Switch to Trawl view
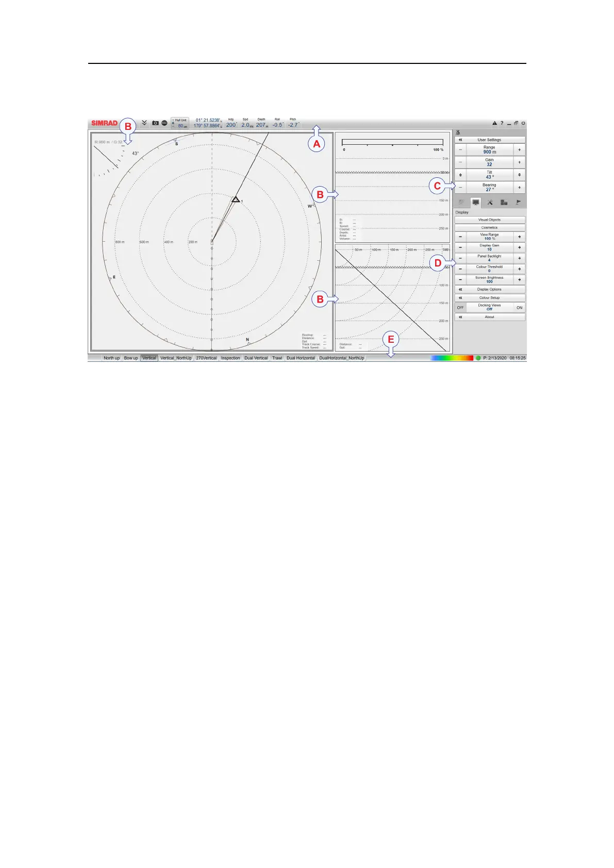Image resolution: width=614 pixels, height=868 pixels. tap(277, 358)
